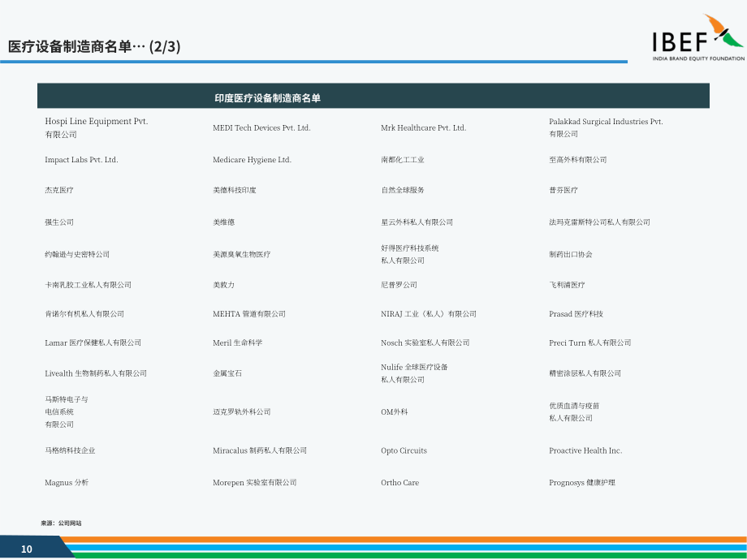Select the 普芬医疗 entry
747x560 pixels.
pyautogui.click(x=563, y=190)
